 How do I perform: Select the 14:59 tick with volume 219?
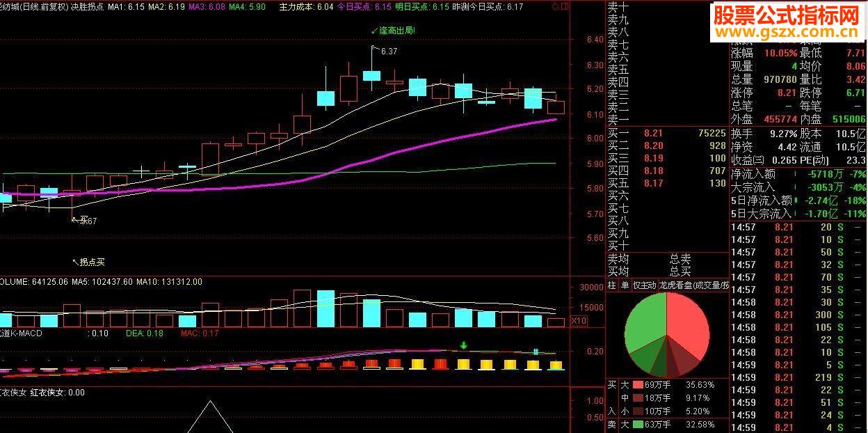pyautogui.click(x=798, y=377)
